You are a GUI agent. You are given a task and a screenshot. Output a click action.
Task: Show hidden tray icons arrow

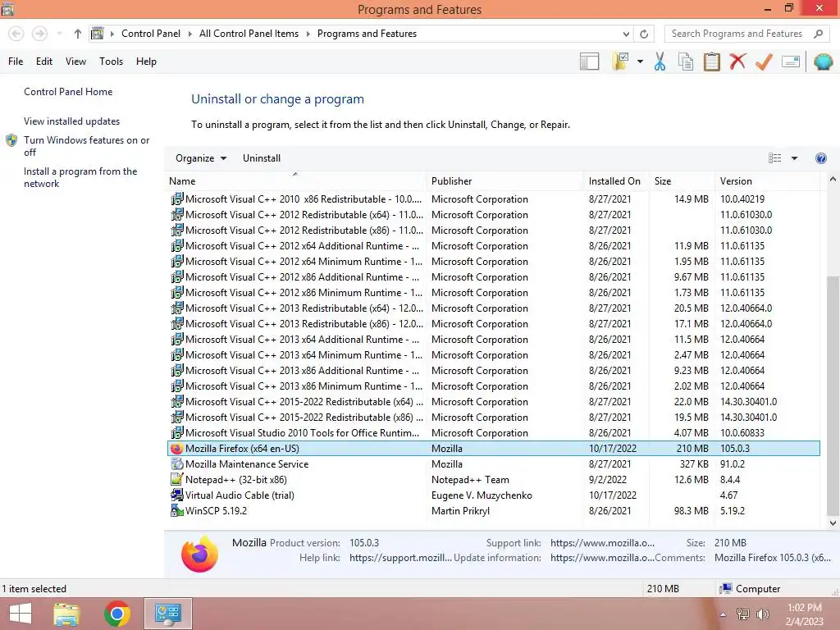(723, 614)
